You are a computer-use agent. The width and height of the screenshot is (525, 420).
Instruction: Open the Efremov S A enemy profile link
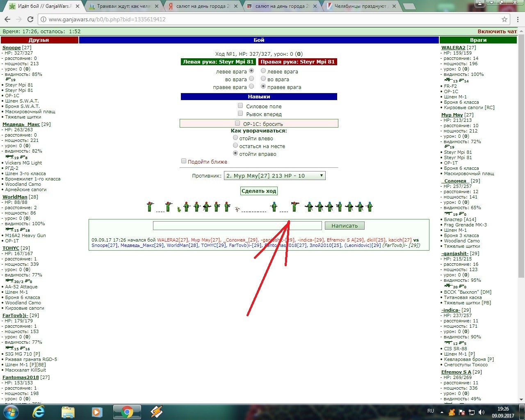click(456, 372)
